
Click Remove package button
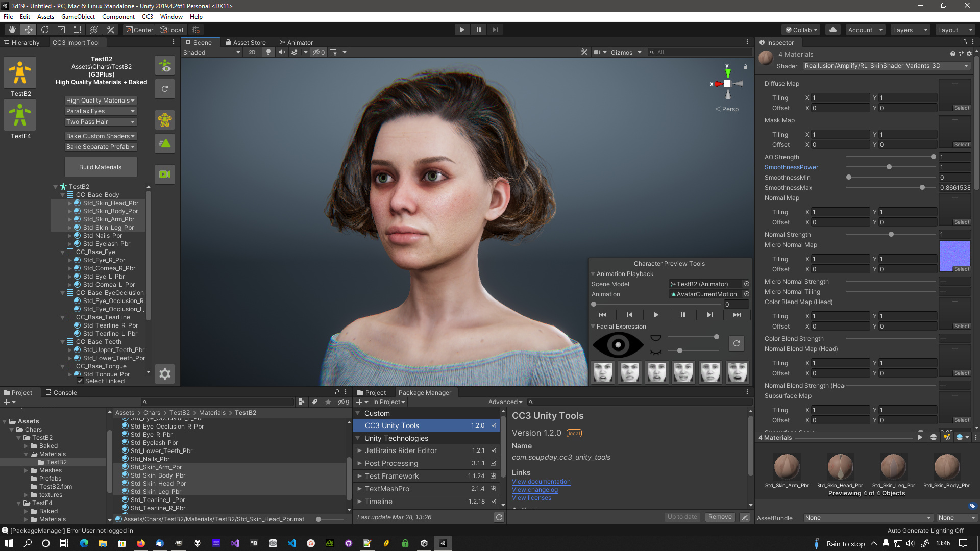pos(720,517)
